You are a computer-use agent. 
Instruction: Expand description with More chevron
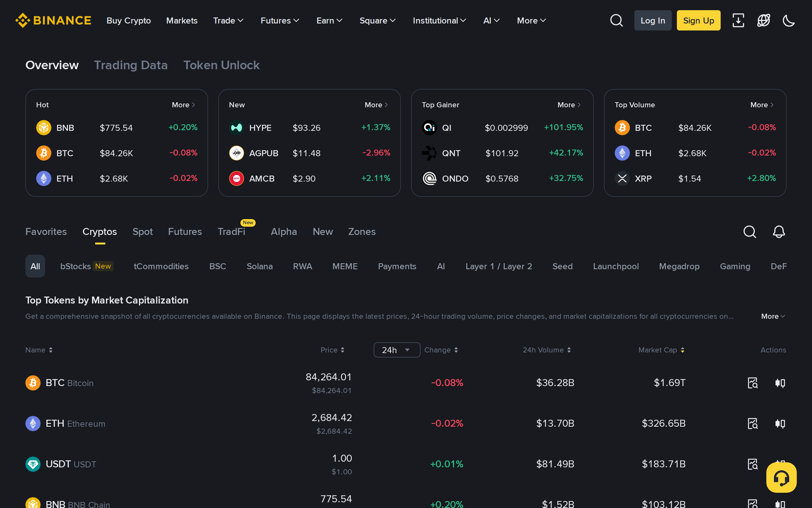click(773, 316)
